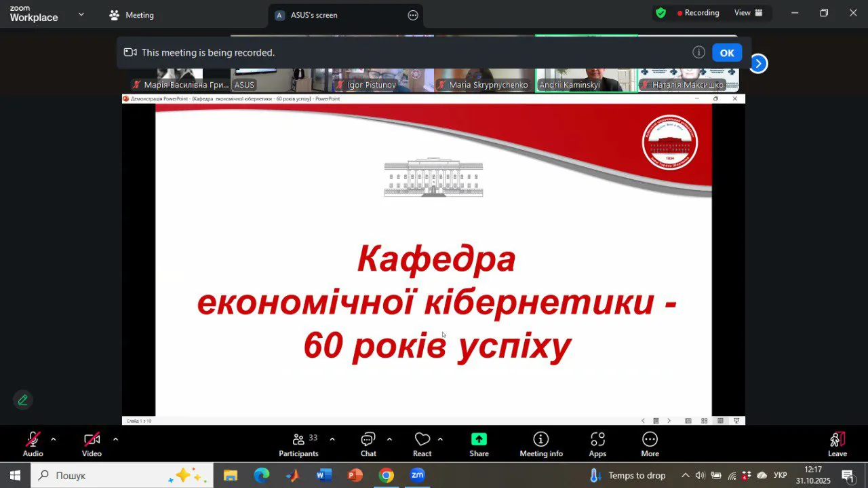Open Meeting info
The height and width of the screenshot is (488, 868).
click(540, 445)
